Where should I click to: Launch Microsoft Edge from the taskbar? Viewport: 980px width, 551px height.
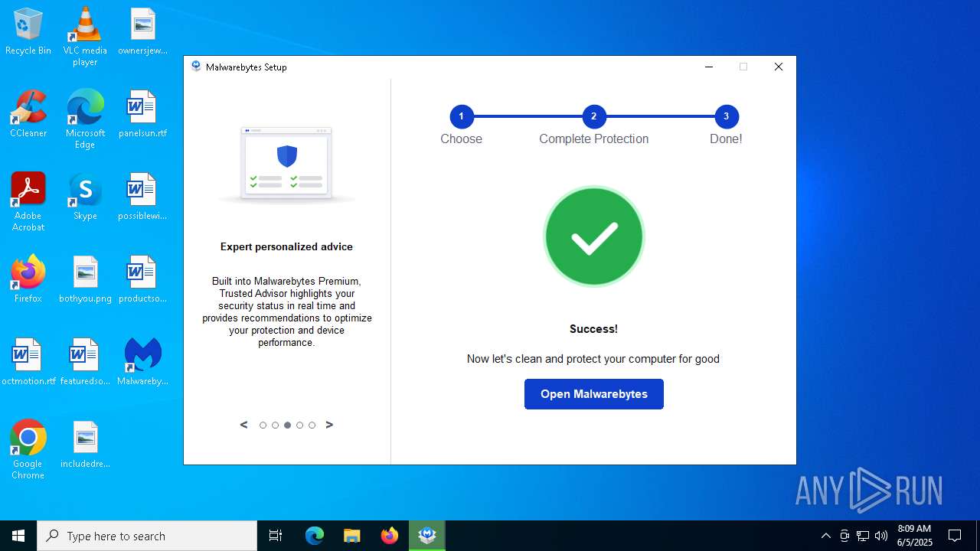pos(315,536)
